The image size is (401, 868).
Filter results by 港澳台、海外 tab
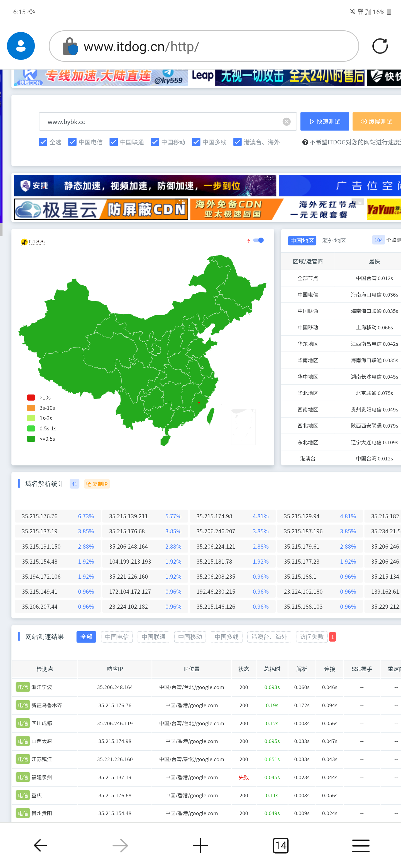pos(269,637)
